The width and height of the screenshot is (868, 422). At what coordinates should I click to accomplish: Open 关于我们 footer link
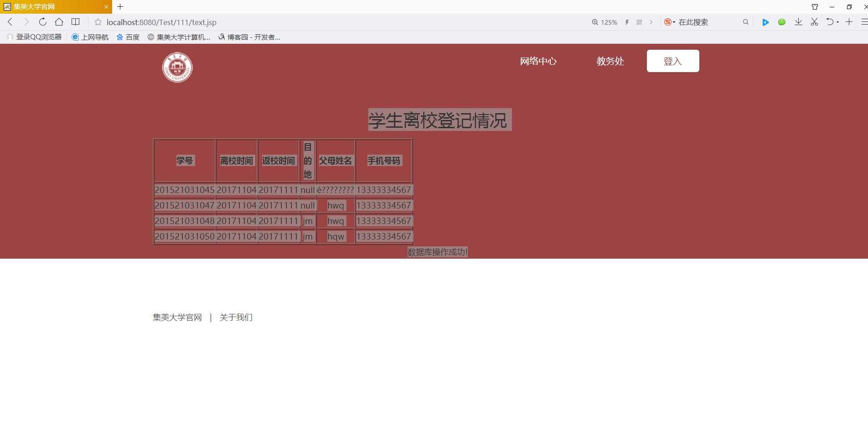coord(236,317)
